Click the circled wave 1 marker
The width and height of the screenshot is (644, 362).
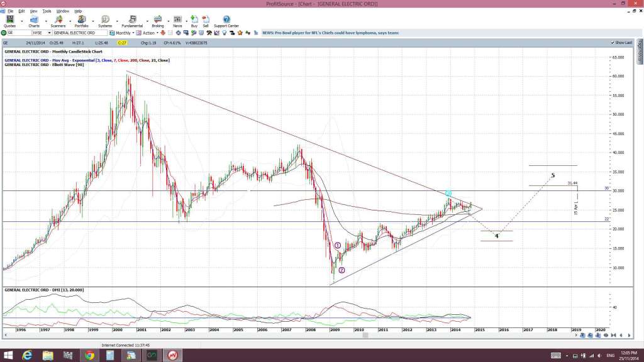click(338, 246)
